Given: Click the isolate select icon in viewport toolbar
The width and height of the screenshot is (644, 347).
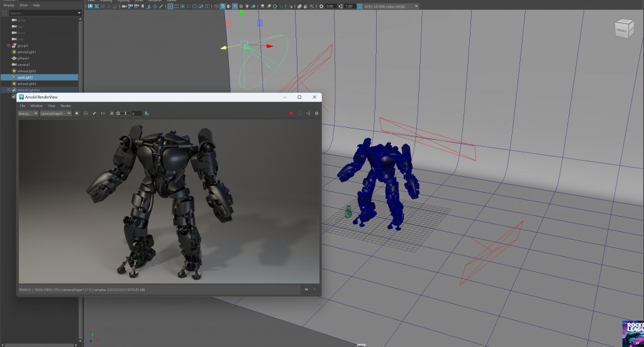Looking at the screenshot, I should pos(290,6).
